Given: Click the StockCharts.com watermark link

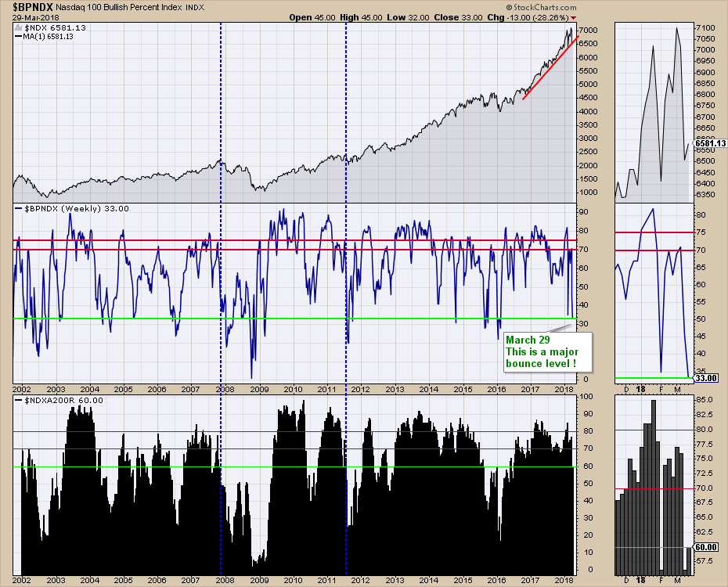Looking at the screenshot, I should (x=542, y=7).
